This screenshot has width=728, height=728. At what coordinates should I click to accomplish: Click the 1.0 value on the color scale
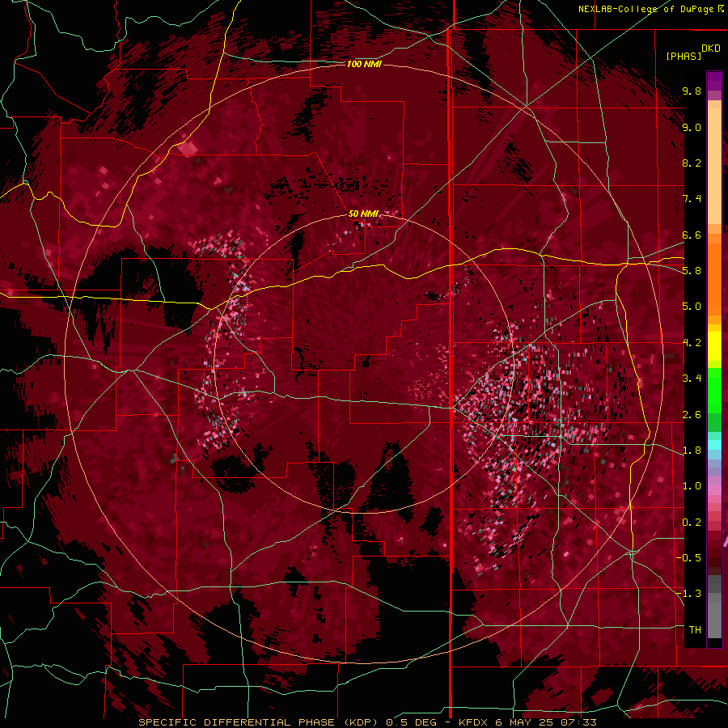tap(692, 486)
